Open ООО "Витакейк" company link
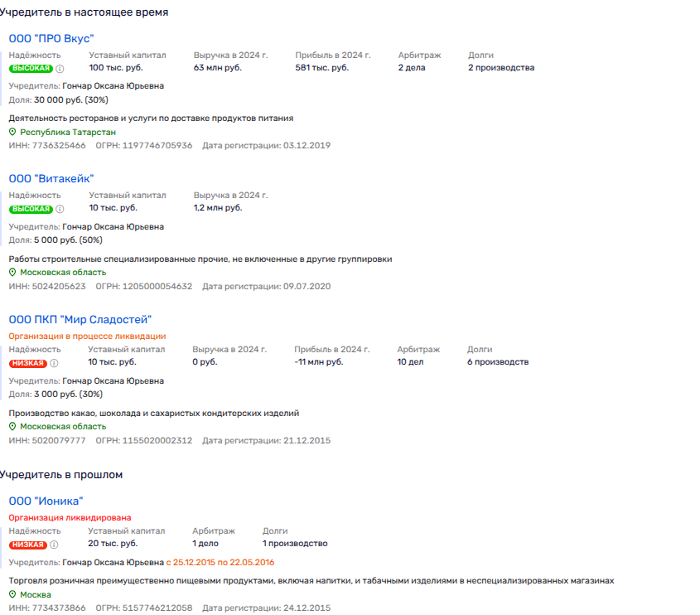The height and width of the screenshot is (615, 700). pyautogui.click(x=51, y=178)
